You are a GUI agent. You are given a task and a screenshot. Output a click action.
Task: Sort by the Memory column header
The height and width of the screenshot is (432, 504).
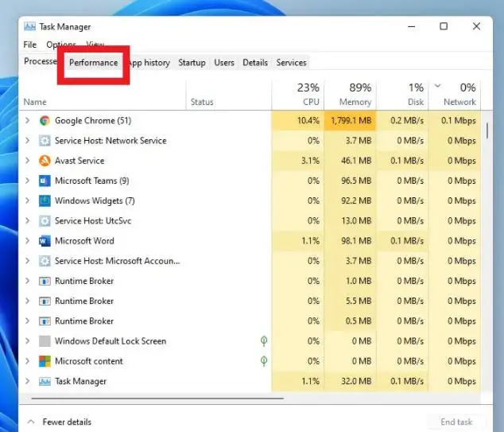tap(351, 95)
